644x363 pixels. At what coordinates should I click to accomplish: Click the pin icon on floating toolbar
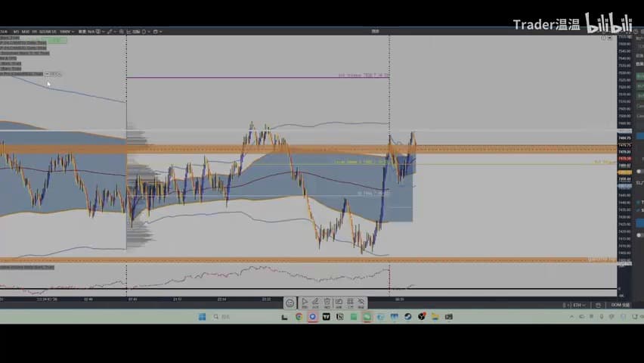tap(361, 303)
